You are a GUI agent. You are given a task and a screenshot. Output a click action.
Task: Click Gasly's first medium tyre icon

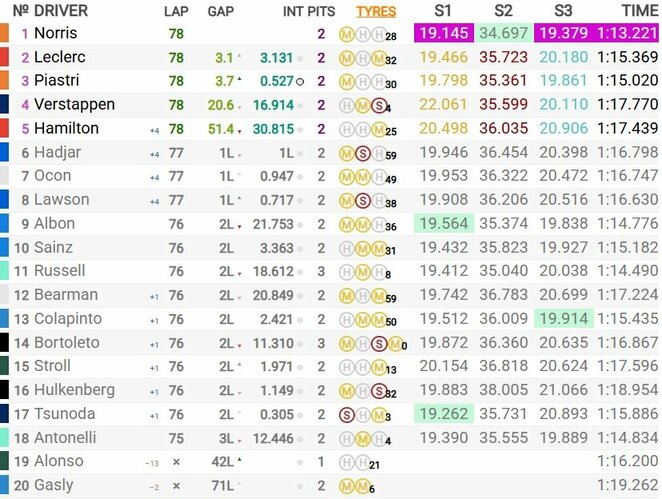point(346,487)
